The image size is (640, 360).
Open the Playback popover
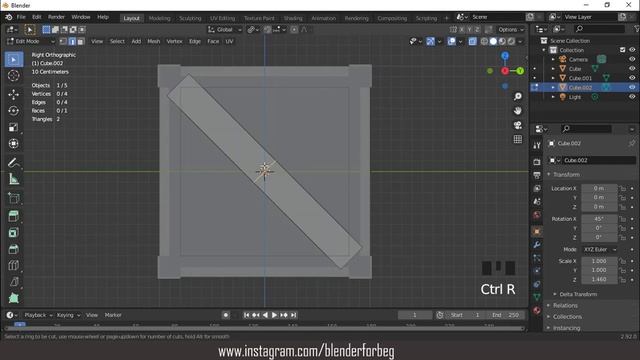tap(38, 315)
